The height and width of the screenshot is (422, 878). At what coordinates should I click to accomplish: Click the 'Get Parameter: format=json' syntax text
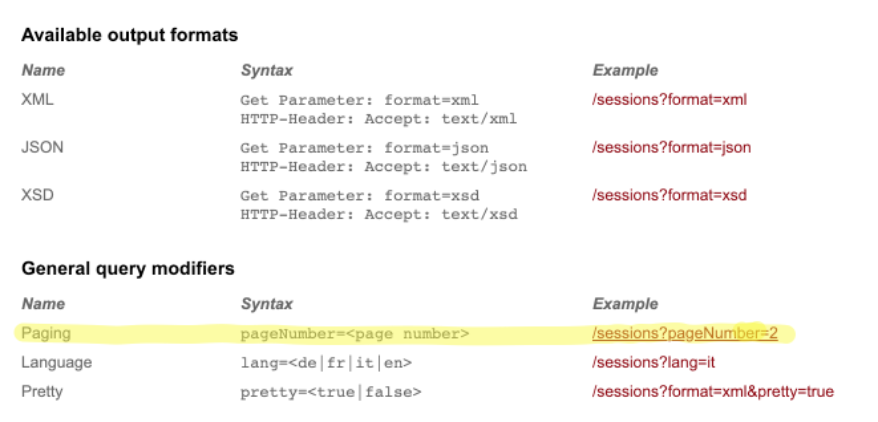tap(363, 148)
